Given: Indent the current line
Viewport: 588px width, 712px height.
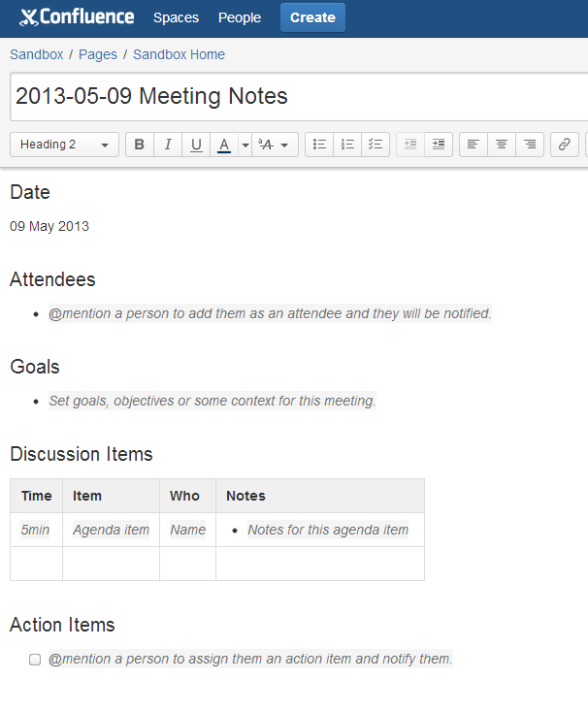Looking at the screenshot, I should pyautogui.click(x=439, y=145).
